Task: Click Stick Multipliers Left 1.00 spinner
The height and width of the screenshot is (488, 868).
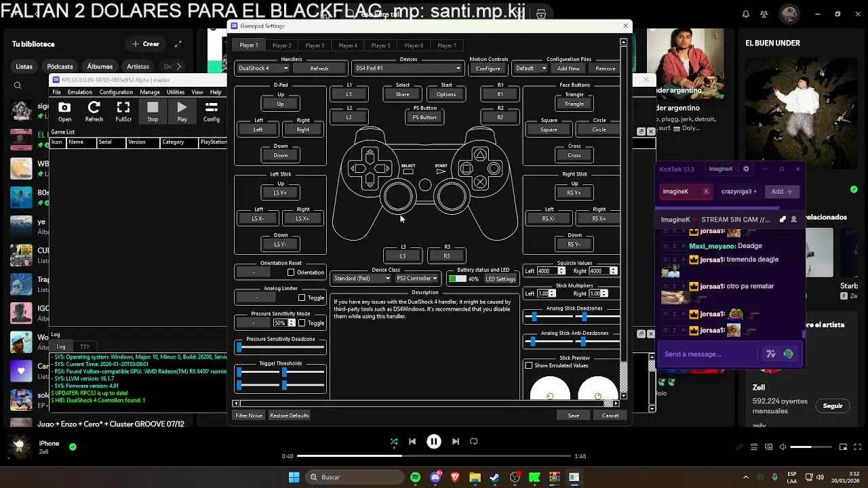Action: 546,293
